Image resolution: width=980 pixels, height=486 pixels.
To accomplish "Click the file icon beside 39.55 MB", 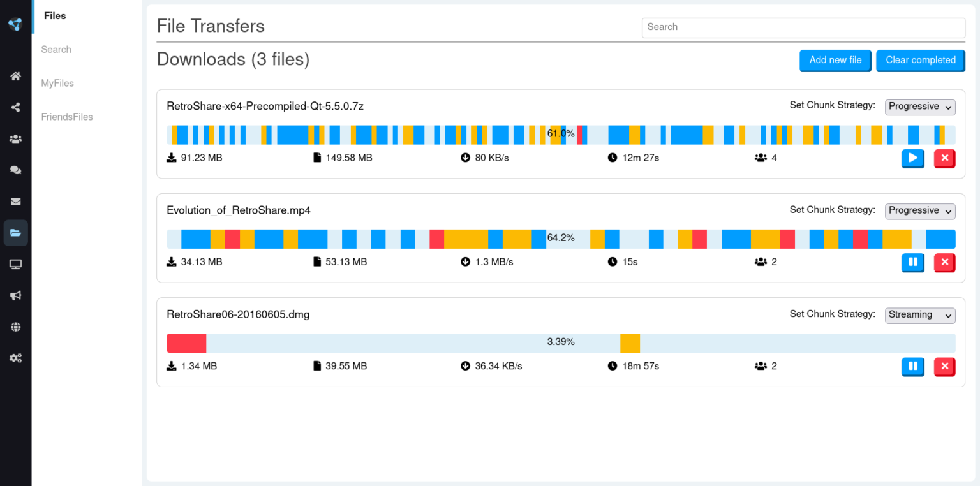I will 317,366.
